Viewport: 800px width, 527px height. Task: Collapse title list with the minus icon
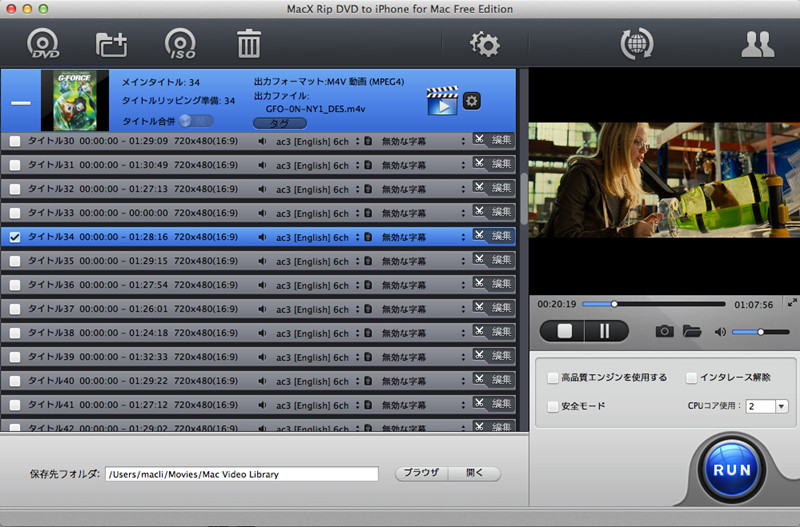pyautogui.click(x=21, y=103)
